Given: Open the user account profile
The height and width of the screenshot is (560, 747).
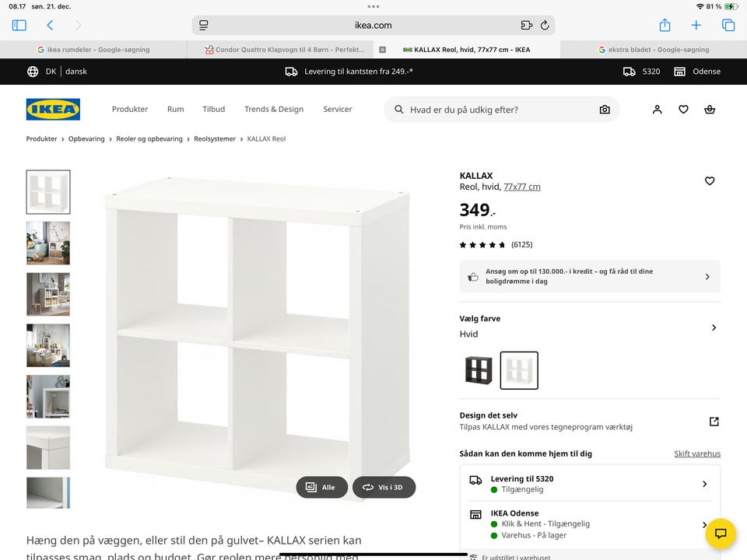Looking at the screenshot, I should click(657, 110).
